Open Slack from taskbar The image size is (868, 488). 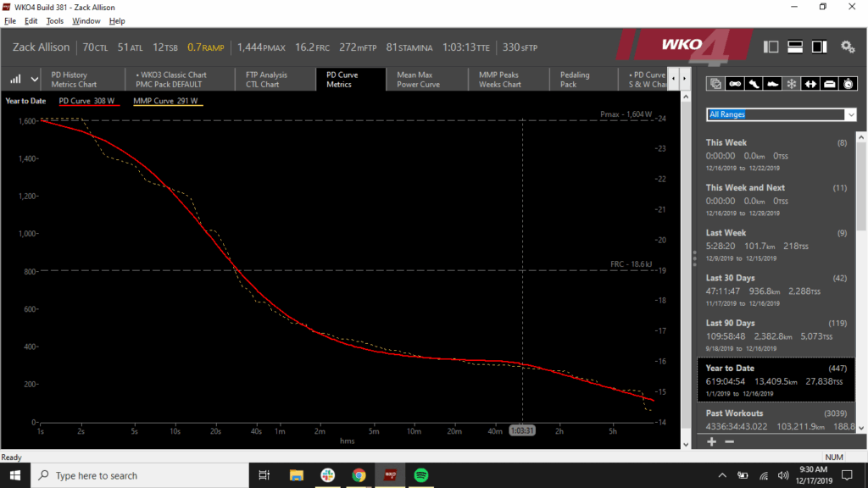(328, 475)
